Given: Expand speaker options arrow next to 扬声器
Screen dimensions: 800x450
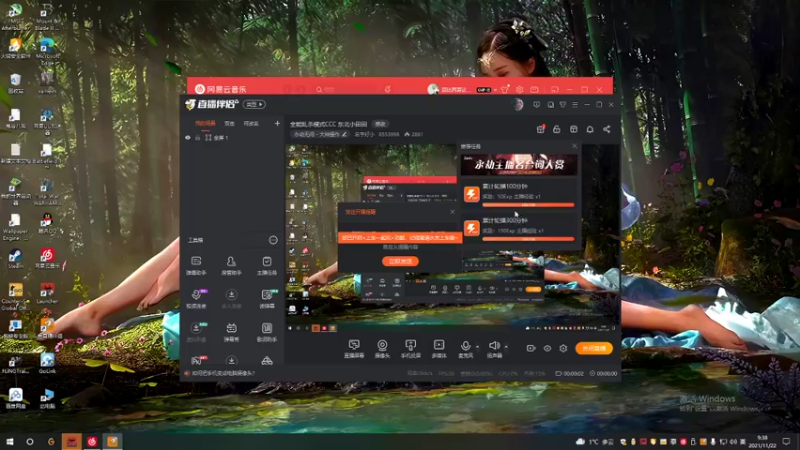Looking at the screenshot, I should pos(506,346).
